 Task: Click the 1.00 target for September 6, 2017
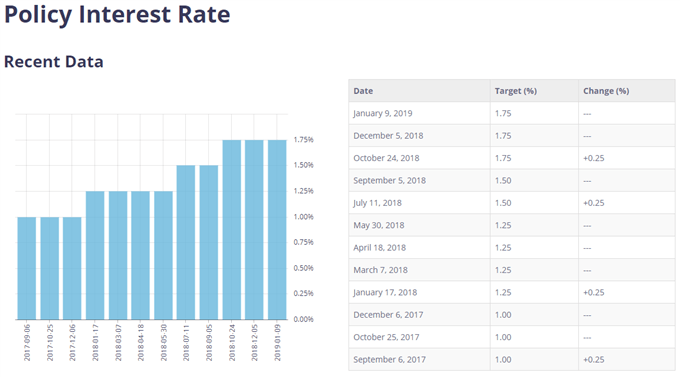pyautogui.click(x=503, y=360)
